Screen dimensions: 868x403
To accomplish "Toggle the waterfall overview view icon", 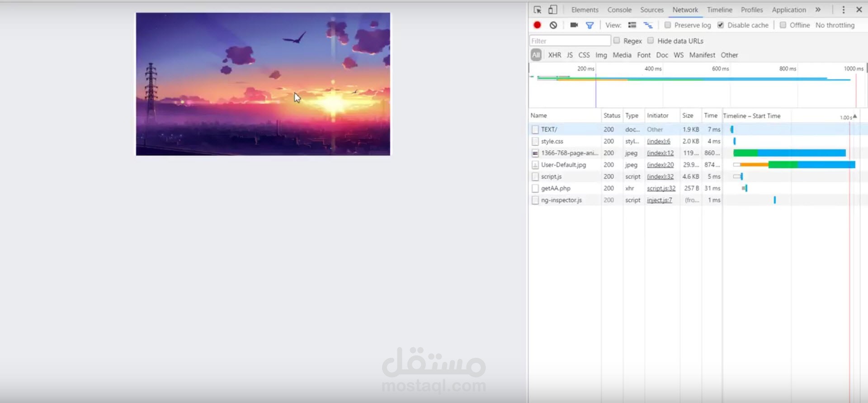I will tap(648, 25).
